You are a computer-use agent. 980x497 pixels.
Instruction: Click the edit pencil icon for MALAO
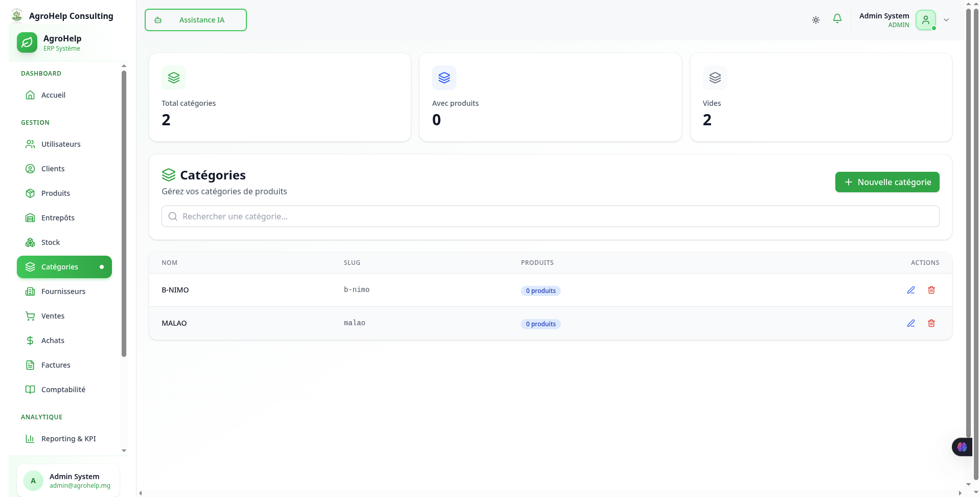(910, 323)
